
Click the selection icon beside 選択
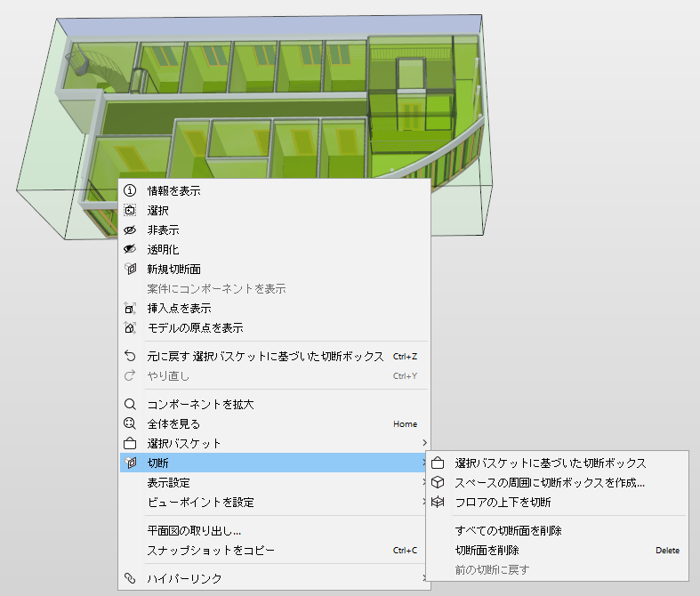point(130,210)
